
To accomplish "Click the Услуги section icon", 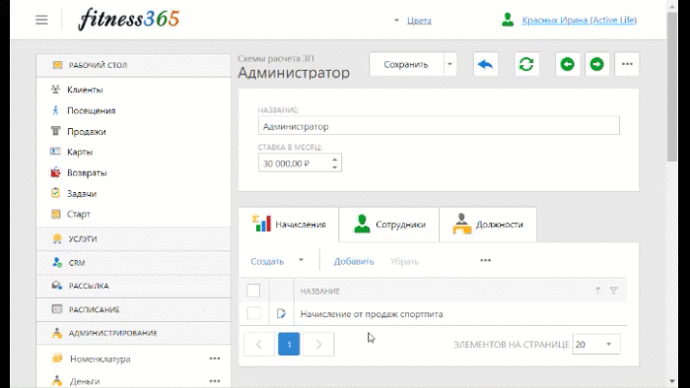I will click(x=57, y=239).
